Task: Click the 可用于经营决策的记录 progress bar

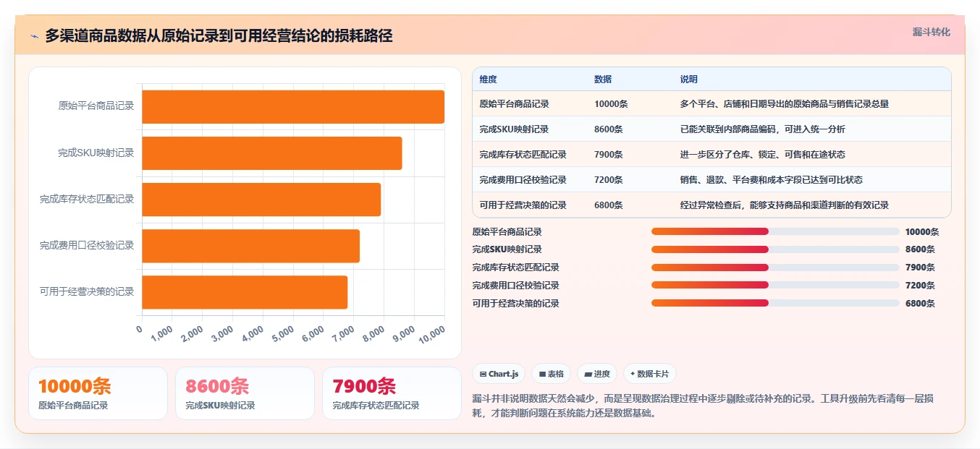Action: (775, 304)
